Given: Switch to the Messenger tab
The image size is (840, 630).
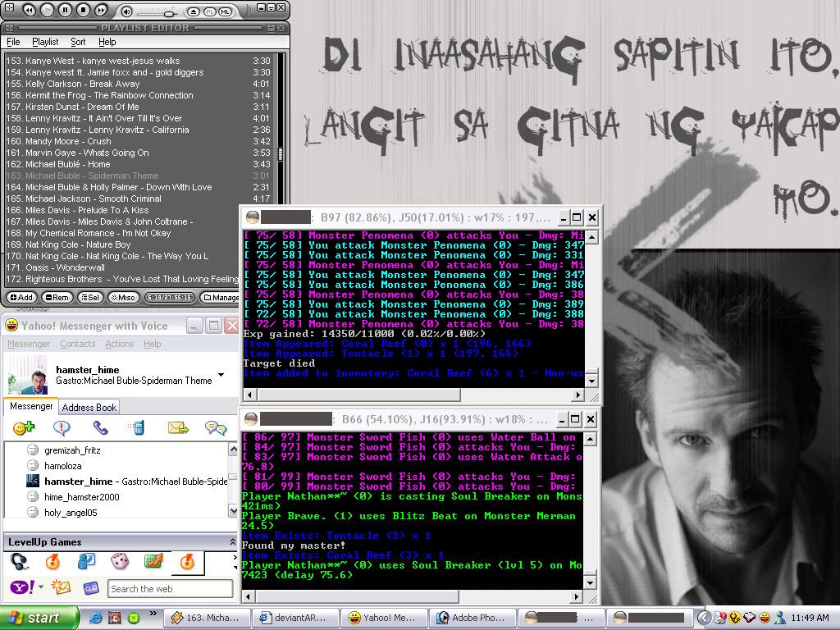Looking at the screenshot, I should pos(31,406).
